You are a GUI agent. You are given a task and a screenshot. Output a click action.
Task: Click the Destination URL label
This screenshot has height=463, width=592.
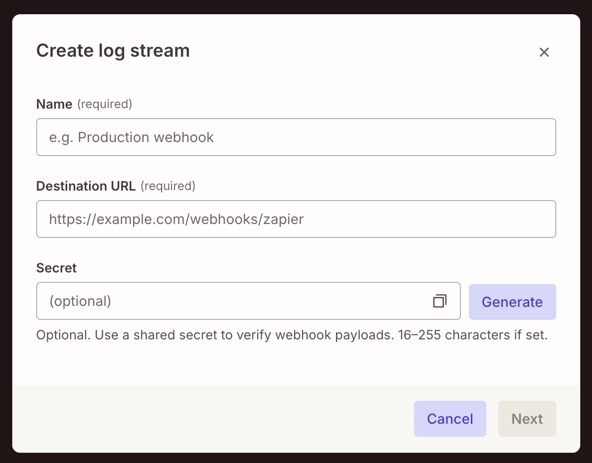click(x=86, y=186)
